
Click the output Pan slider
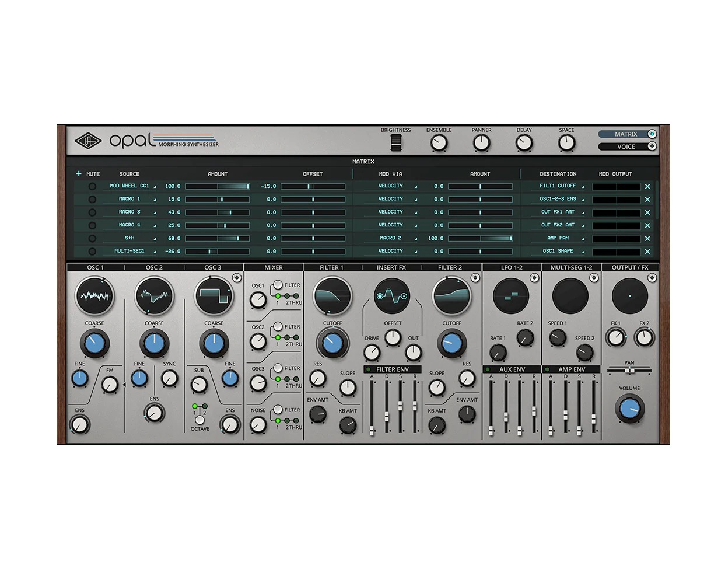(629, 371)
